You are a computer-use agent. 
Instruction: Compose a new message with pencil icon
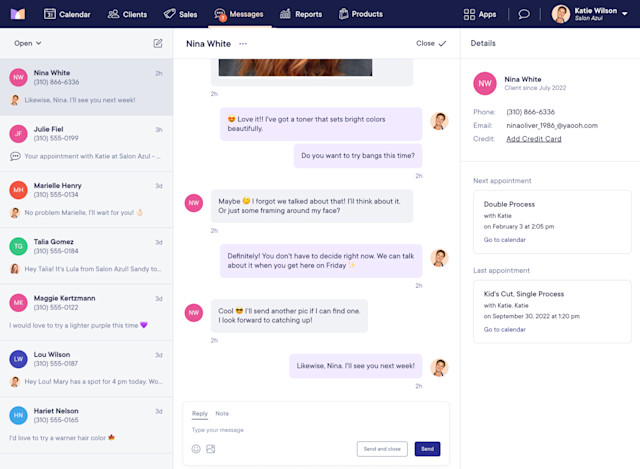[158, 43]
